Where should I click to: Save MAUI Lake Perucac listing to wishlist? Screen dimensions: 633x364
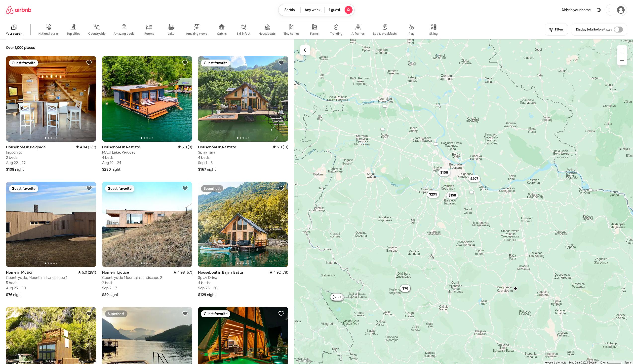tap(185, 63)
